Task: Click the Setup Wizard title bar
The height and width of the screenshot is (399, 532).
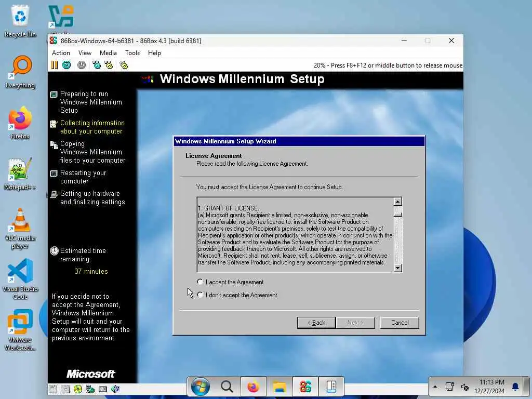Action: coord(299,141)
